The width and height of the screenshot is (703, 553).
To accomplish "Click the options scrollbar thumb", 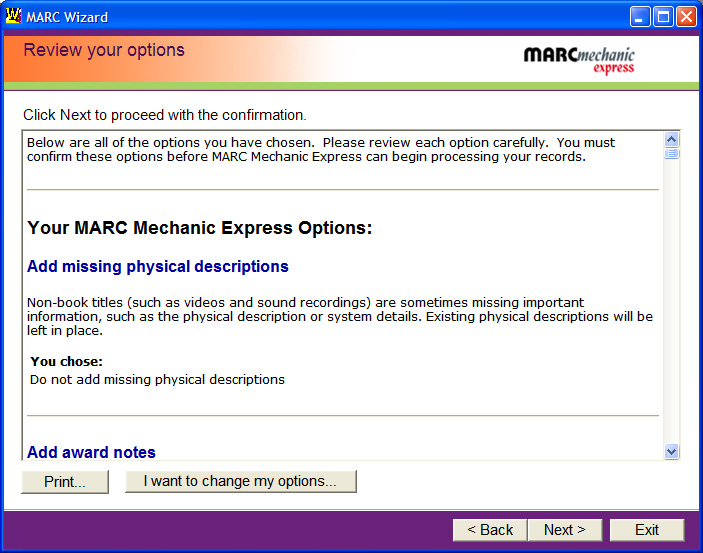I will 671,153.
